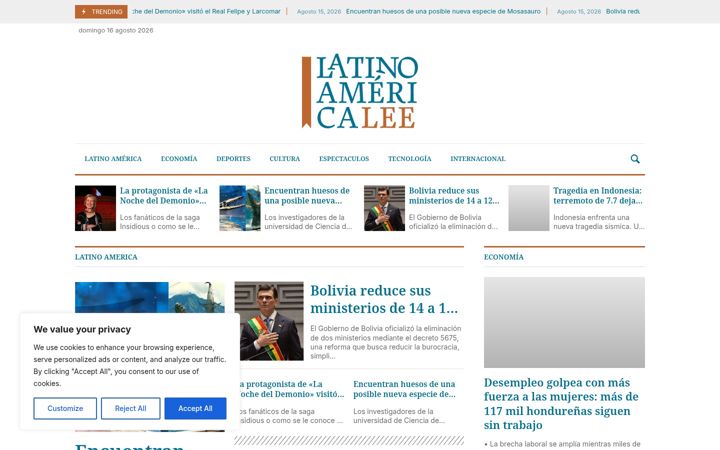The width and height of the screenshot is (720, 450).
Task: Open lower article 'Encuentran huesos de una posible nueva especie de...'
Action: point(404,389)
